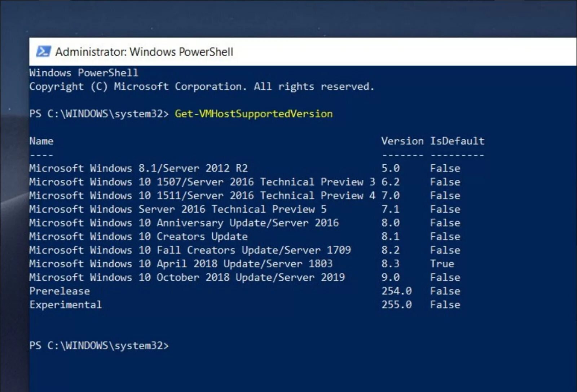Click 'Fall Creators Update/Server 1709' row name
The height and width of the screenshot is (392, 577).
pos(190,250)
